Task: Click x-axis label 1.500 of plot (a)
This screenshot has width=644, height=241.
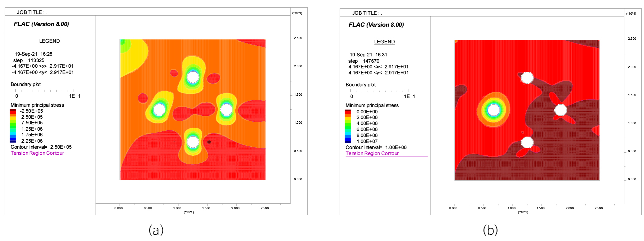Action: point(206,208)
